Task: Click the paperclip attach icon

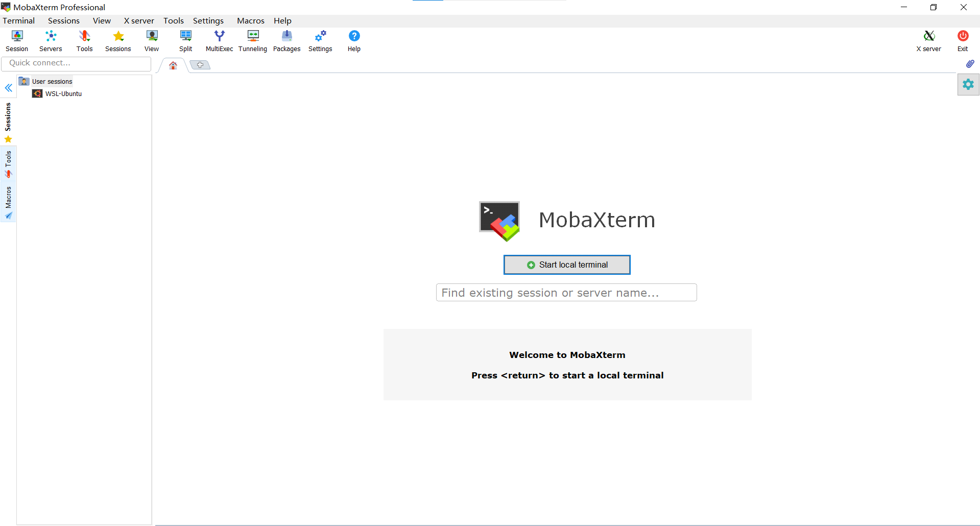Action: (970, 64)
